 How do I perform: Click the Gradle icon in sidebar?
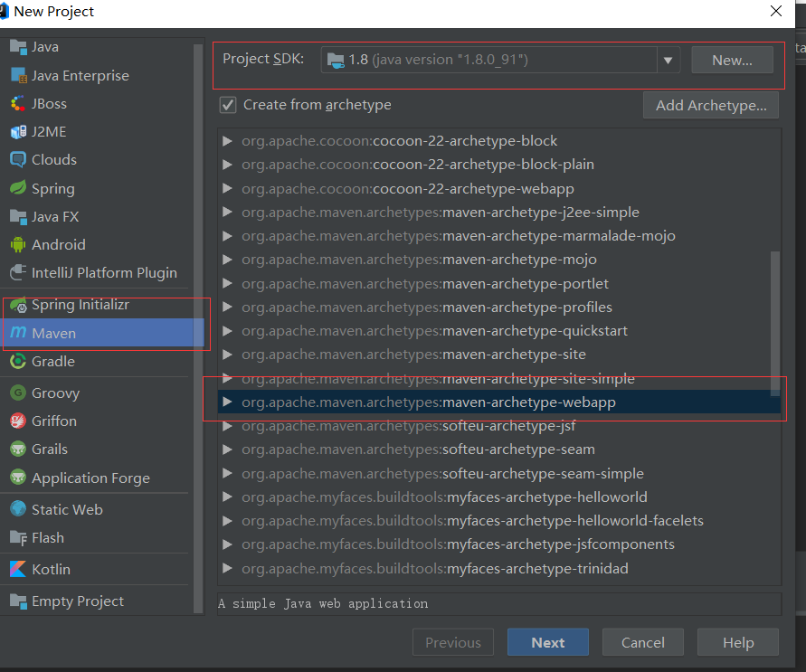click(17, 362)
